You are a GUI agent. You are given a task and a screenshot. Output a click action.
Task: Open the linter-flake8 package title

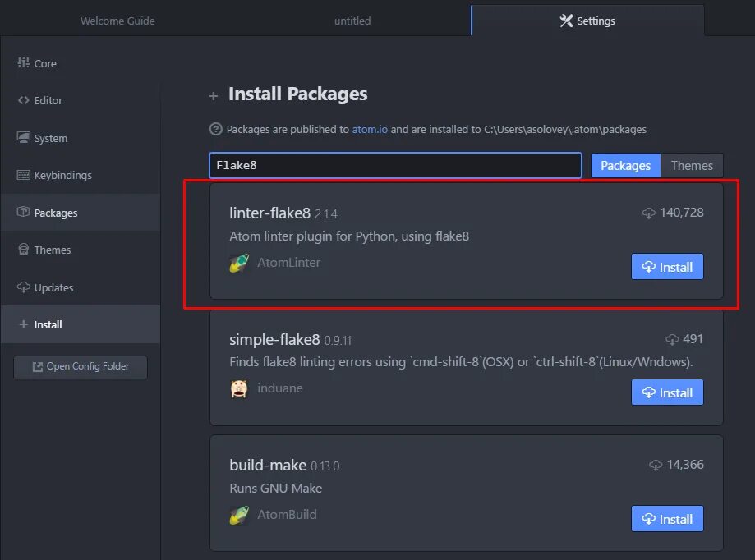click(269, 213)
